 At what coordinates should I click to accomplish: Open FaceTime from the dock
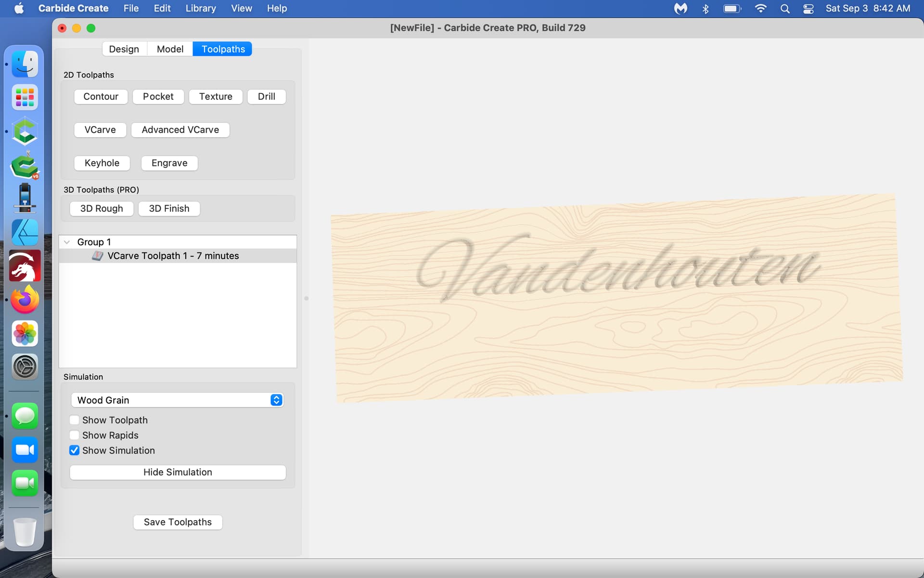tap(25, 483)
